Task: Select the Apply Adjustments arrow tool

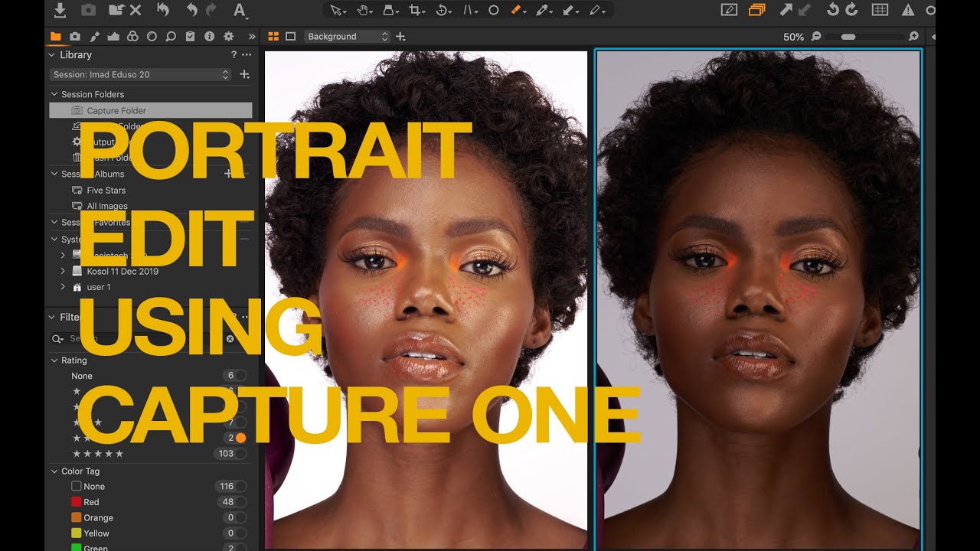Action: (x=570, y=11)
